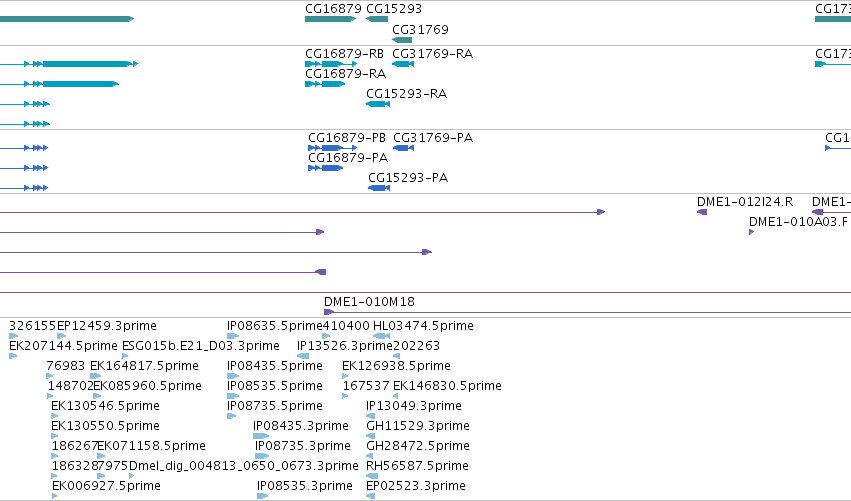The image size is (851, 501).
Task: Click the purple arrow glyph below DME1-010A03.F
Action: (752, 232)
